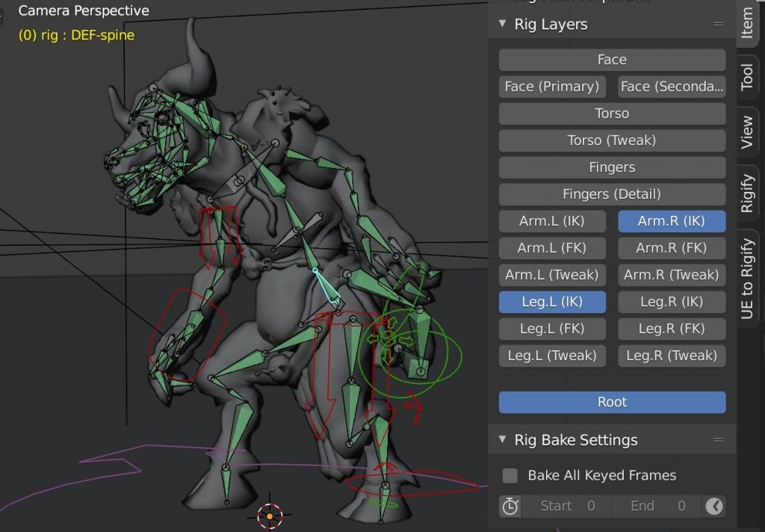The width and height of the screenshot is (765, 532).
Task: Toggle the Face (Primary) rig layer
Action: [552, 87]
